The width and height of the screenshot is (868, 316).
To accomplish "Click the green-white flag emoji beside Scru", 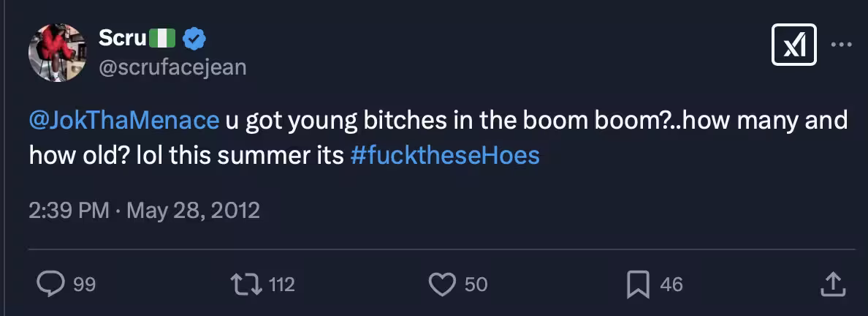I will coord(162,39).
